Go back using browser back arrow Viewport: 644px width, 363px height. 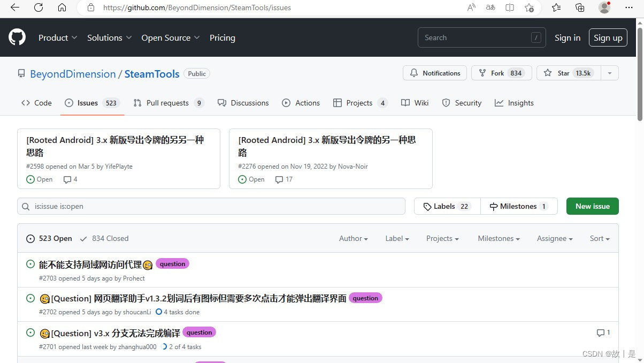coord(15,7)
